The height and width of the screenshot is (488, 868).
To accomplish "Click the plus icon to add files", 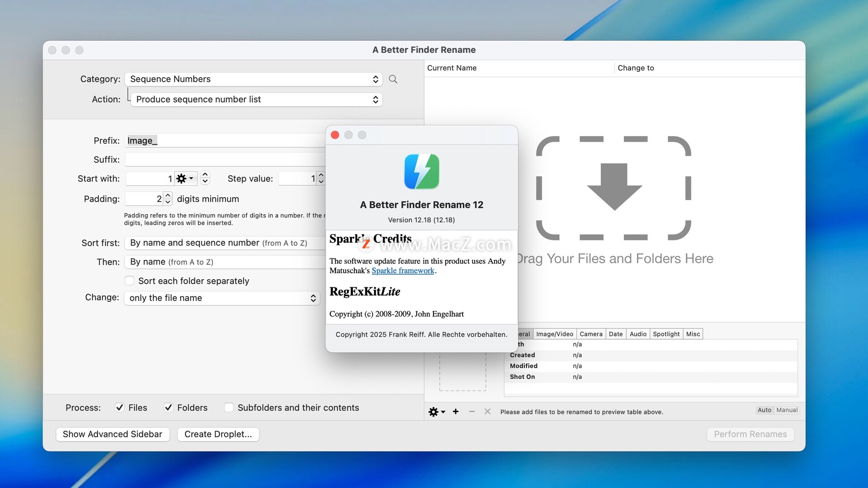I will (x=456, y=412).
